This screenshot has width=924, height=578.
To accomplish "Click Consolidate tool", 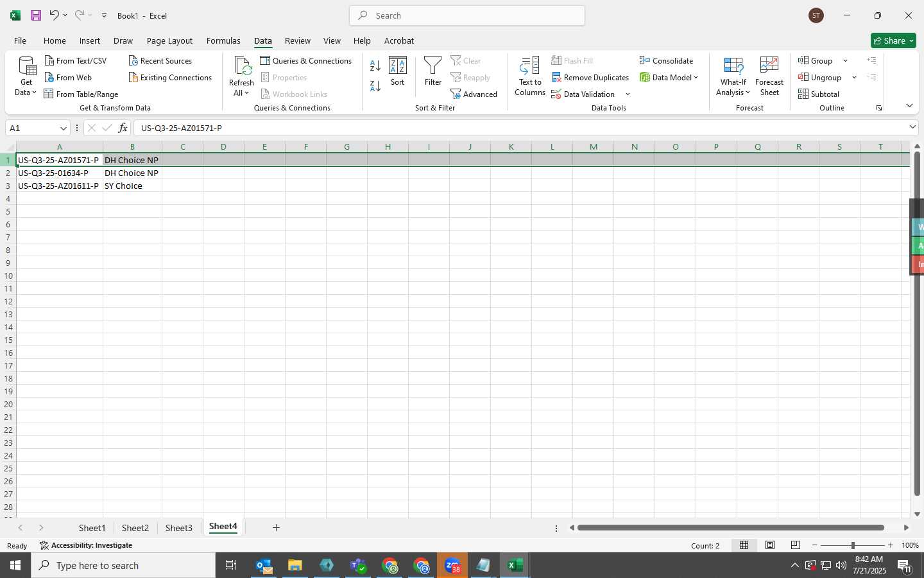I will click(666, 60).
